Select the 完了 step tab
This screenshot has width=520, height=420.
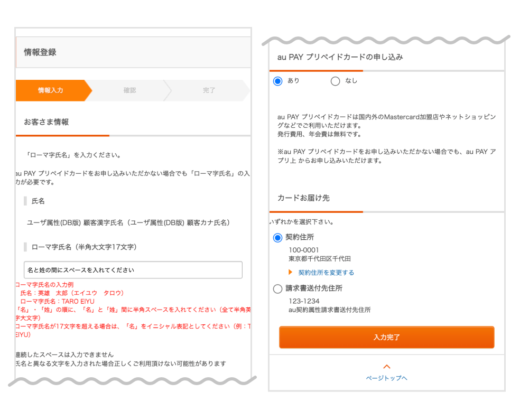[209, 90]
